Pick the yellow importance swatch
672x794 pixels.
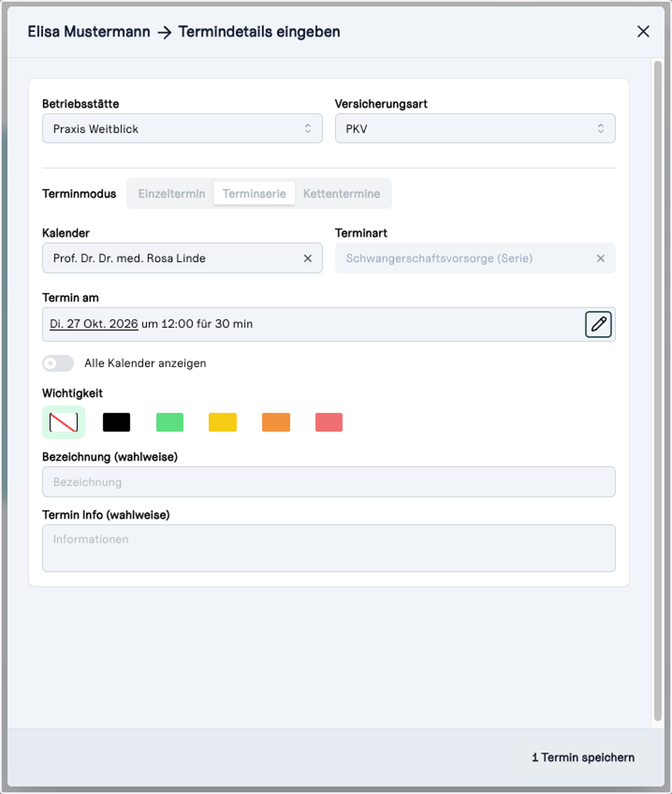[x=223, y=422]
